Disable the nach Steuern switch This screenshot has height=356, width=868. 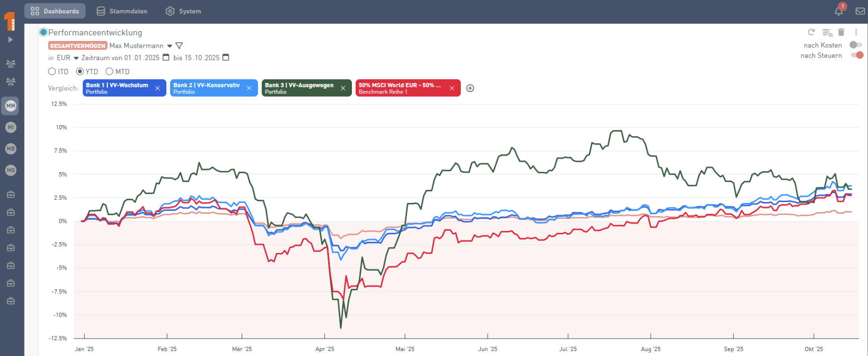[x=857, y=55]
